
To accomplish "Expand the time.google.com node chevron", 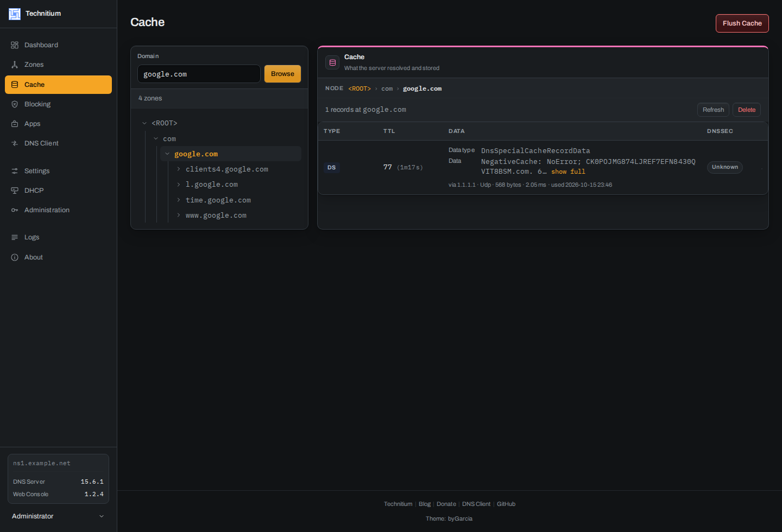I will pos(179,200).
